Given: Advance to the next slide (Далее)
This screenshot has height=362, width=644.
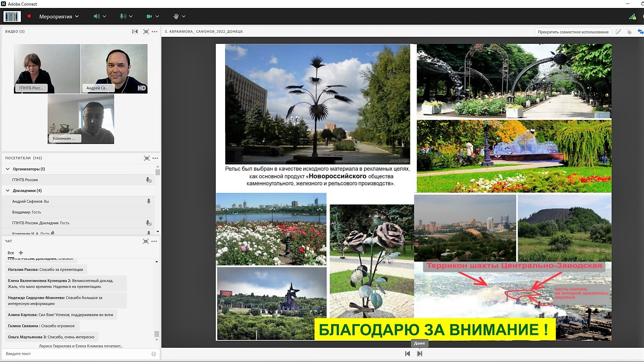Looking at the screenshot, I should [420, 354].
